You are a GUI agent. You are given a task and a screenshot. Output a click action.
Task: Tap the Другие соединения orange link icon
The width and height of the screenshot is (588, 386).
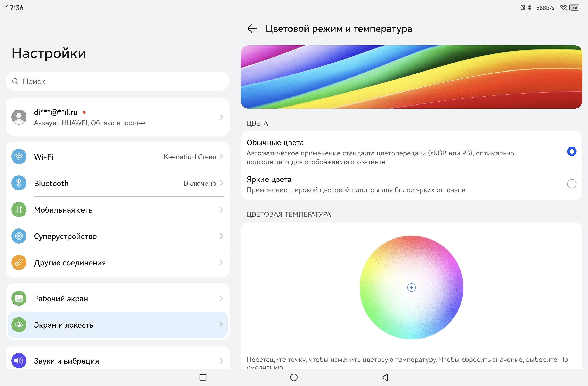click(x=19, y=263)
